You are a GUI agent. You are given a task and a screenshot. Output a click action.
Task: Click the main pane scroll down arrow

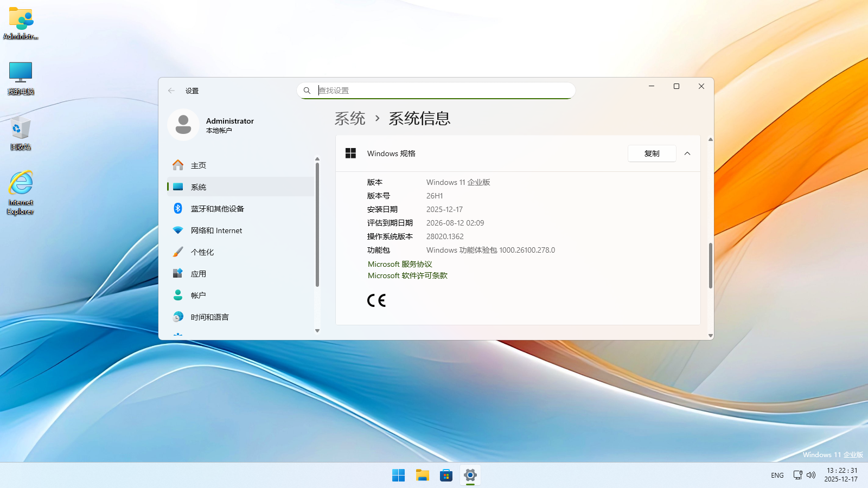711,336
